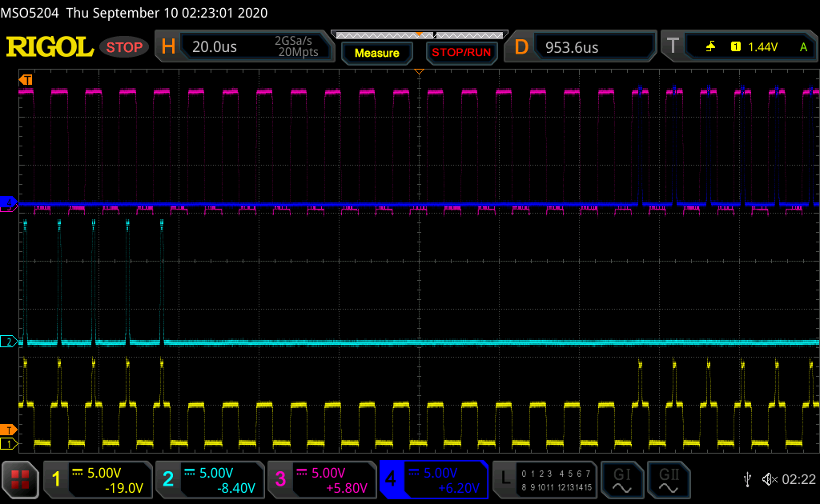This screenshot has width=820, height=504.
Task: Click channel 1 offset -19.0V
Action: tap(124, 488)
